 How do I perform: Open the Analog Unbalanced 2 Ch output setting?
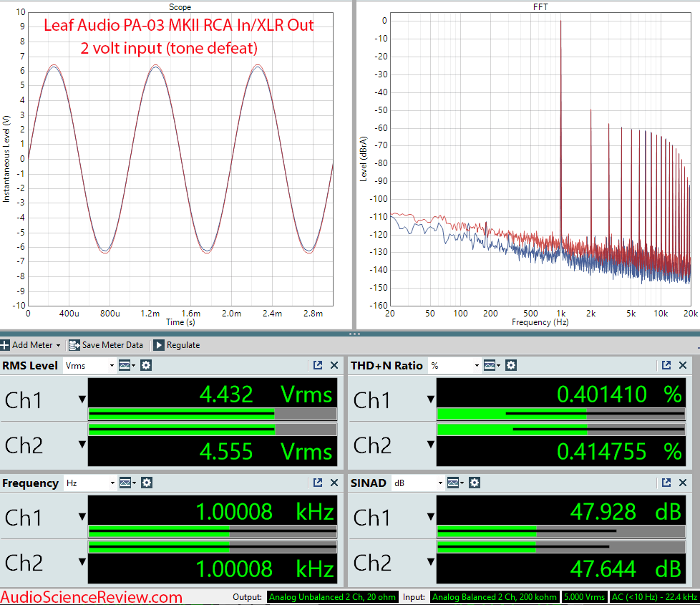[333, 597]
